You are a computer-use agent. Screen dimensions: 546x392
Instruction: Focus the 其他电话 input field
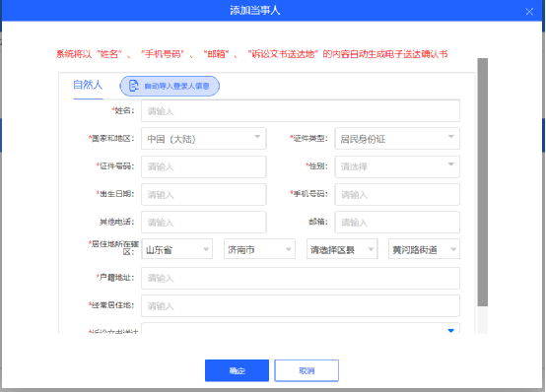(x=204, y=223)
